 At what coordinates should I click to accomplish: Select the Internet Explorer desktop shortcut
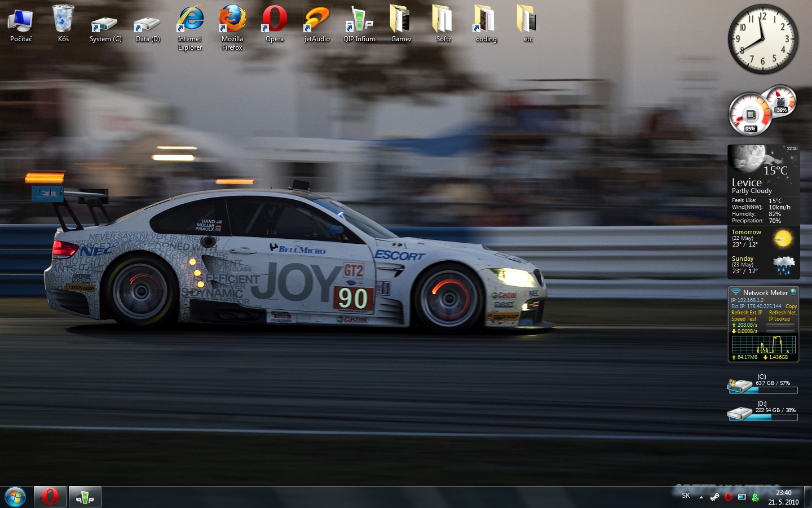[x=190, y=28]
